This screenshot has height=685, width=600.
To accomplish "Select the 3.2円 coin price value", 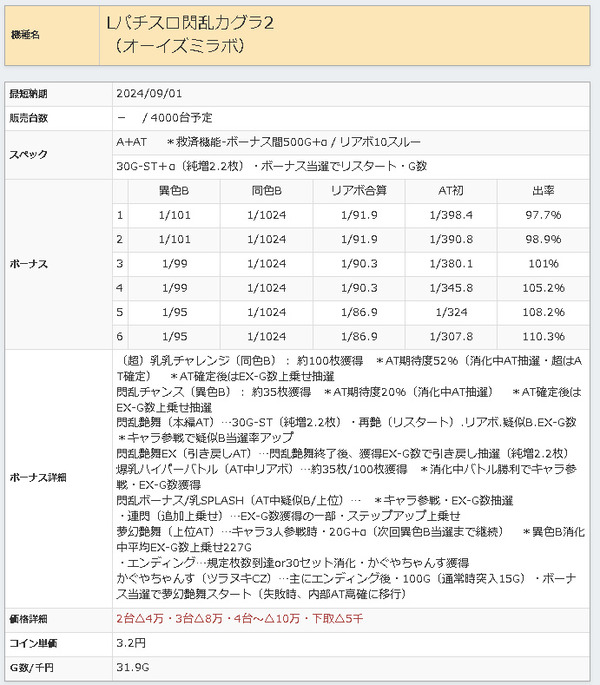I will [131, 643].
